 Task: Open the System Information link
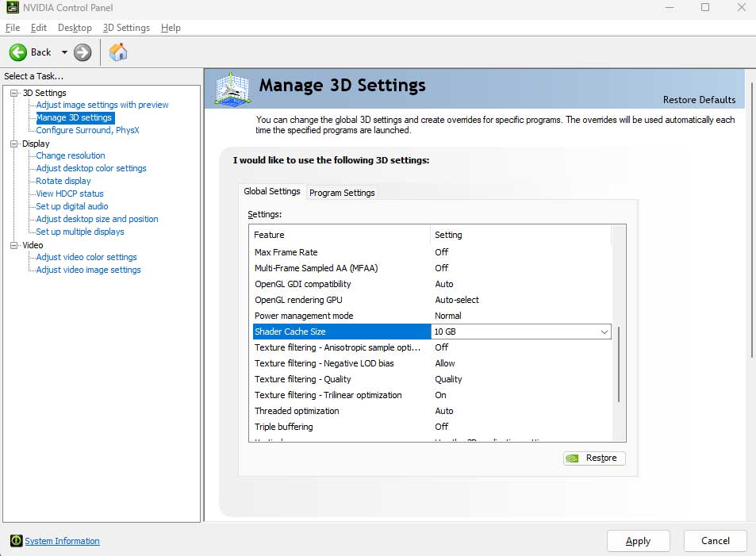click(x=62, y=541)
